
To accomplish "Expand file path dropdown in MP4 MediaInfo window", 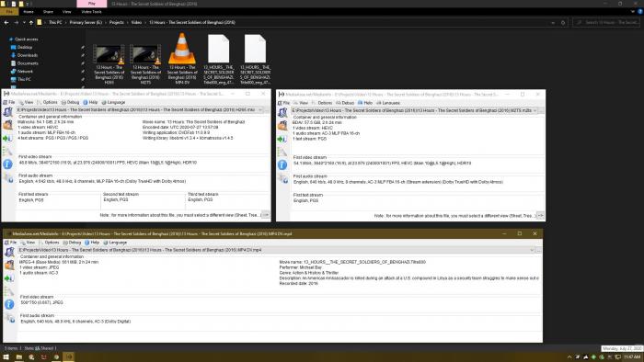I will point(532,250).
